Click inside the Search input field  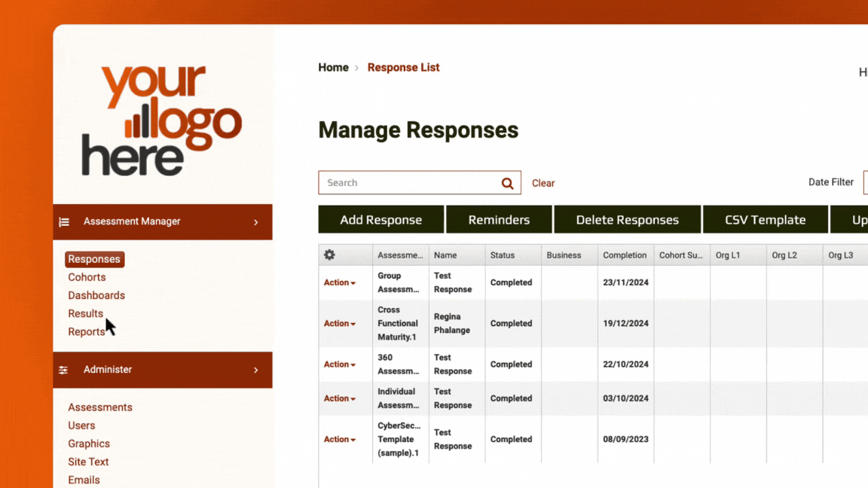pos(407,182)
